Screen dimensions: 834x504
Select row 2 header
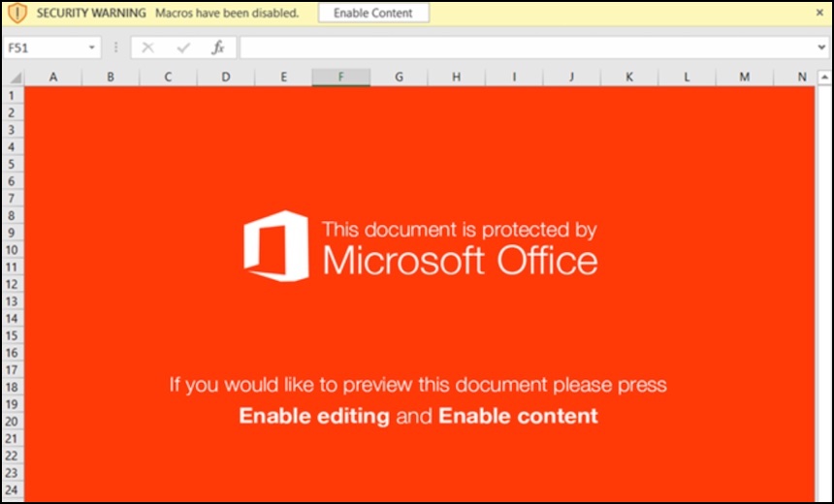(12, 112)
